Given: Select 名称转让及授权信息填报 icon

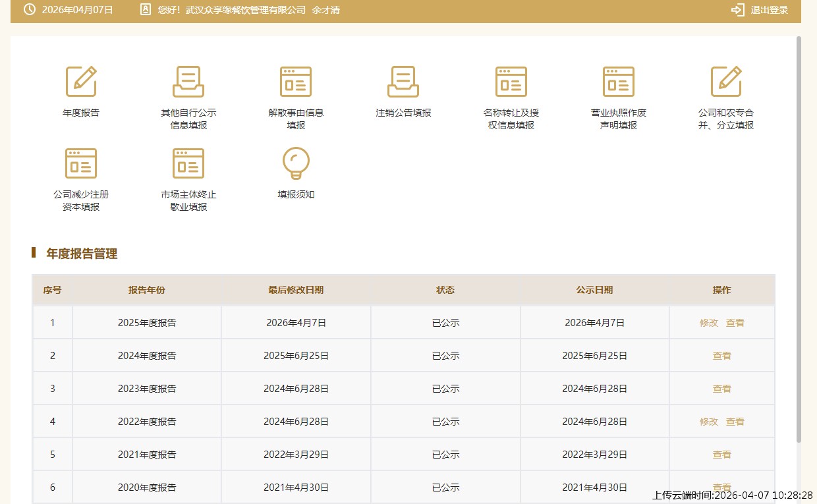Looking at the screenshot, I should pyautogui.click(x=511, y=82).
